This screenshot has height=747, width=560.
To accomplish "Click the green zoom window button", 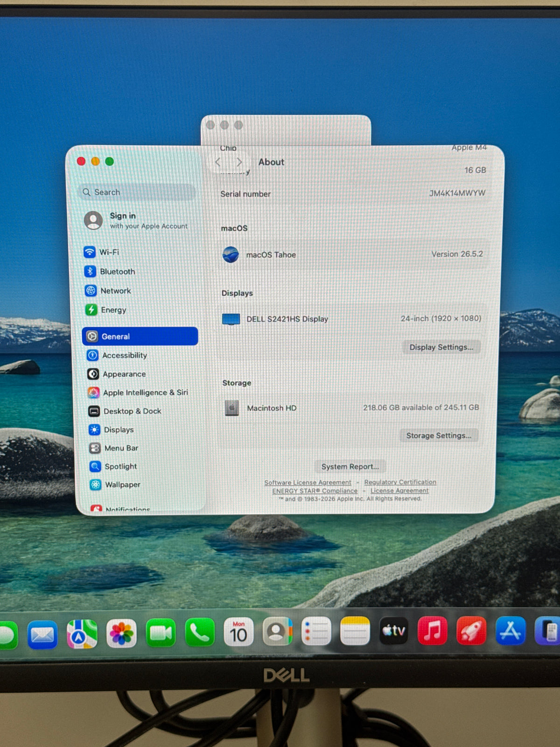I will (110, 162).
